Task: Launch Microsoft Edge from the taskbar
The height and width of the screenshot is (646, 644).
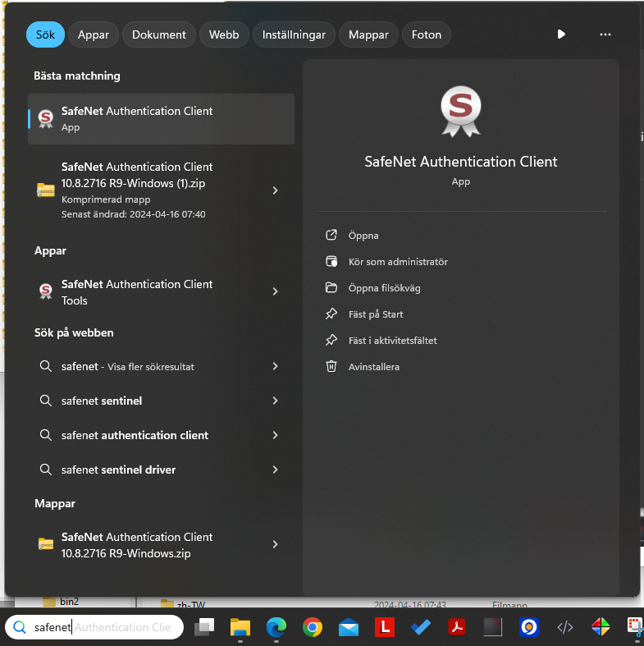Action: coord(276,627)
